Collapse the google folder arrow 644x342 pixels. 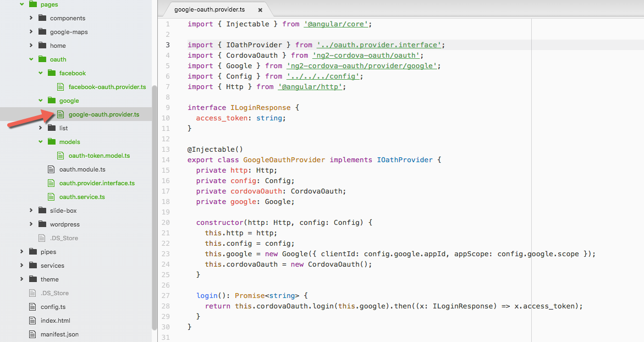pyautogui.click(x=40, y=100)
